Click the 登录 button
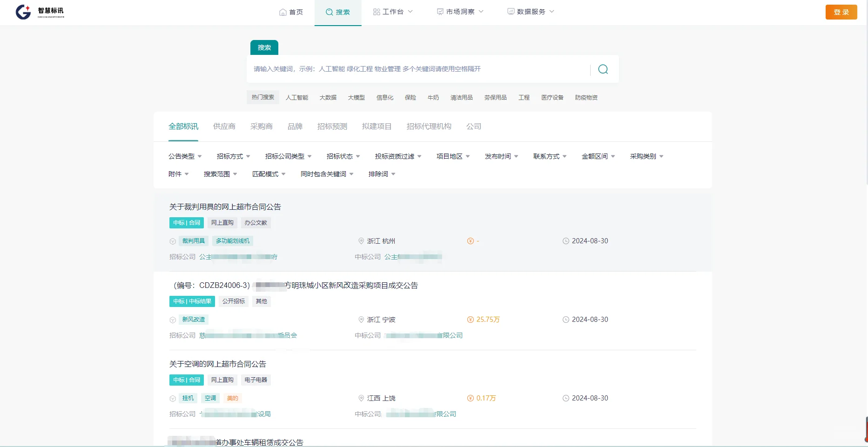Screen dimensions: 868x447 841,12
